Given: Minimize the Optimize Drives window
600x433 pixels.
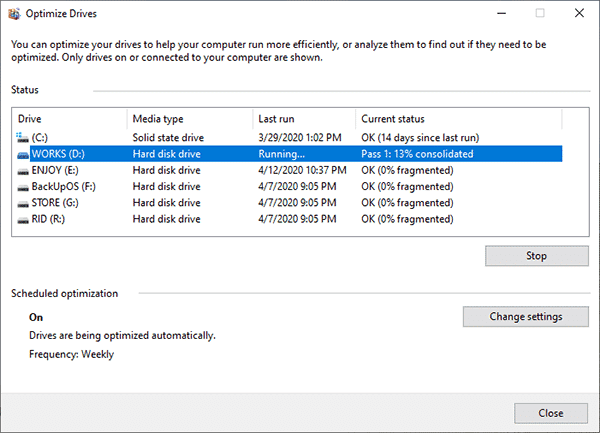Looking at the screenshot, I should (502, 13).
